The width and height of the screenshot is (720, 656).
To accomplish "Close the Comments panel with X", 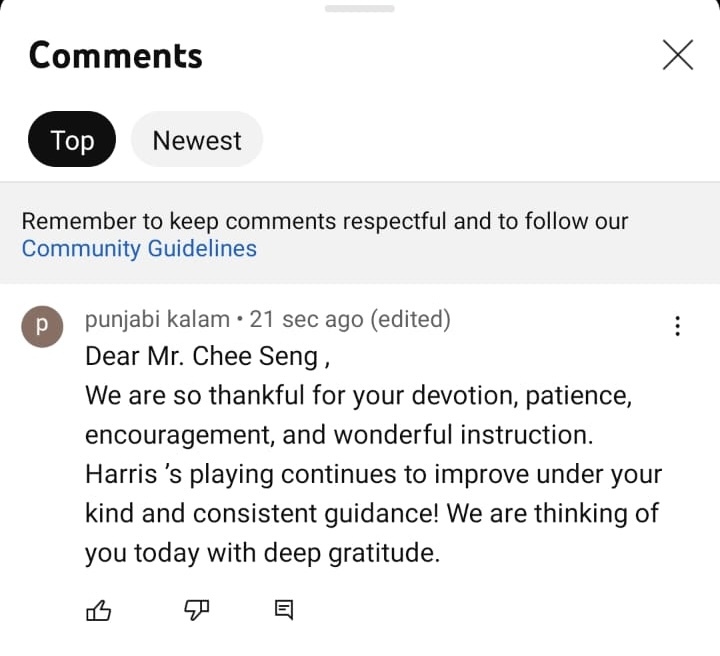I will (x=677, y=55).
